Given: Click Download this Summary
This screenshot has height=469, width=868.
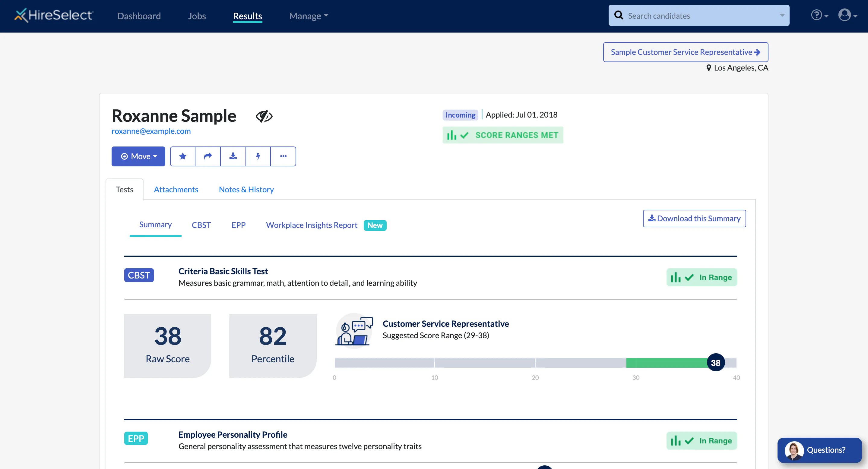Looking at the screenshot, I should pyautogui.click(x=694, y=218).
